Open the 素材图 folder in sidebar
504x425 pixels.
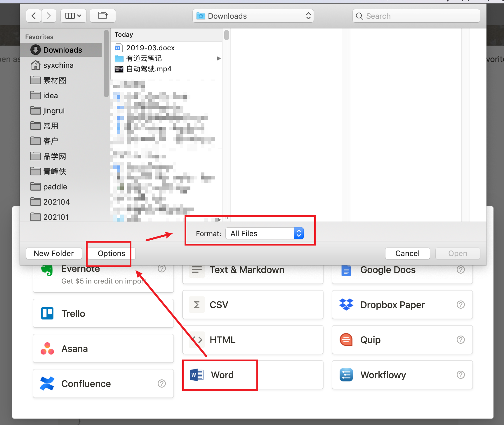(x=61, y=80)
